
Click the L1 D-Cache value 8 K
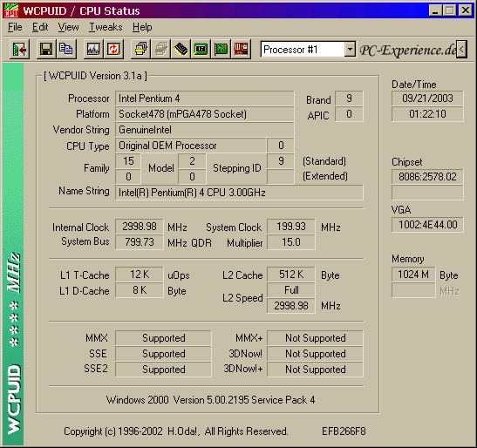tap(140, 290)
